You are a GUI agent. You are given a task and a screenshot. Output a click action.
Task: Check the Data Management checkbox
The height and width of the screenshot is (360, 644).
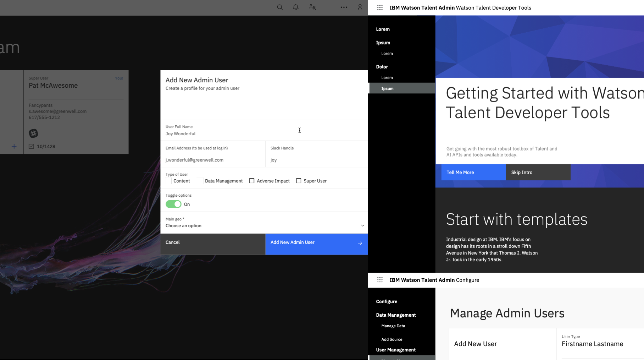pos(200,181)
